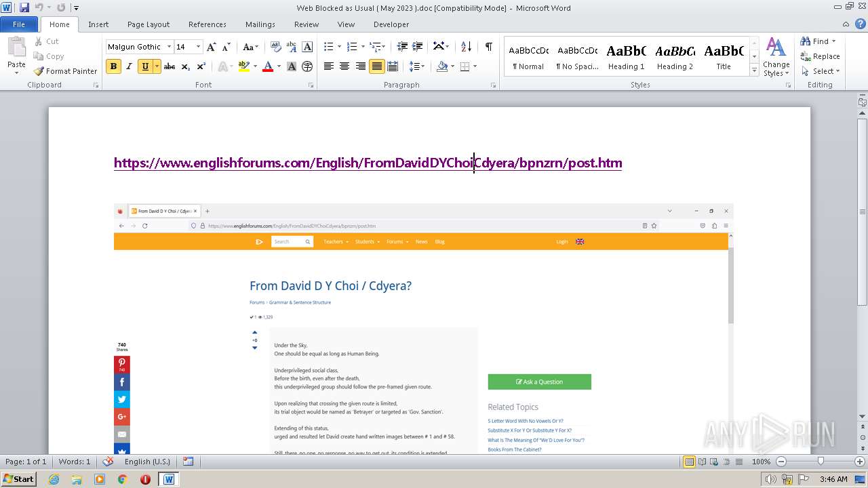
Task: Open the Change Case dropdown
Action: click(x=250, y=47)
